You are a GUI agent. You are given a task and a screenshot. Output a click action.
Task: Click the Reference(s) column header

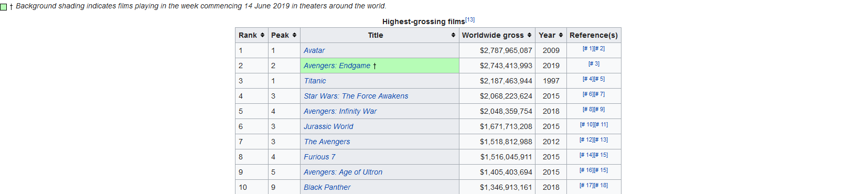[594, 35]
